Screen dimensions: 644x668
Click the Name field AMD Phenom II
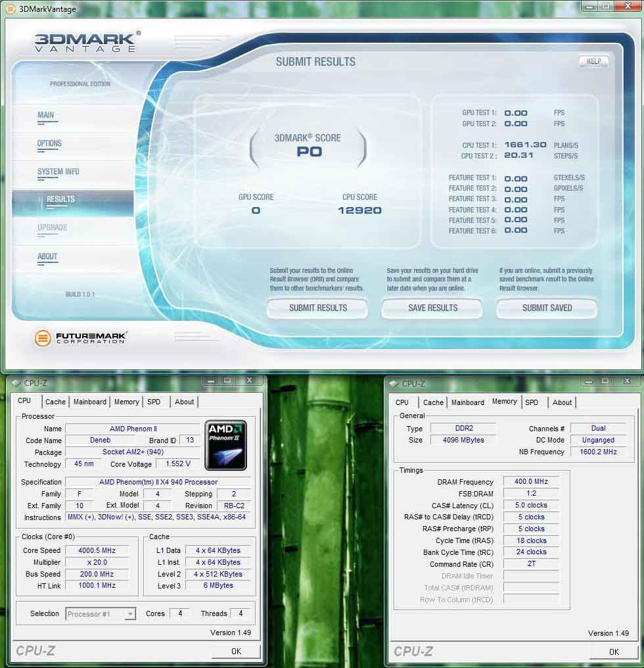(133, 429)
